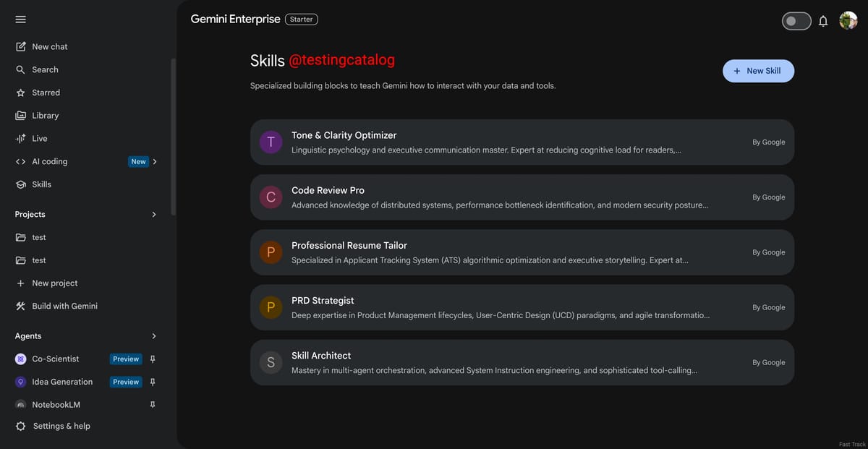The image size is (868, 449).
Task: Unpin NotebookLM from the sidebar
Action: pyautogui.click(x=152, y=404)
